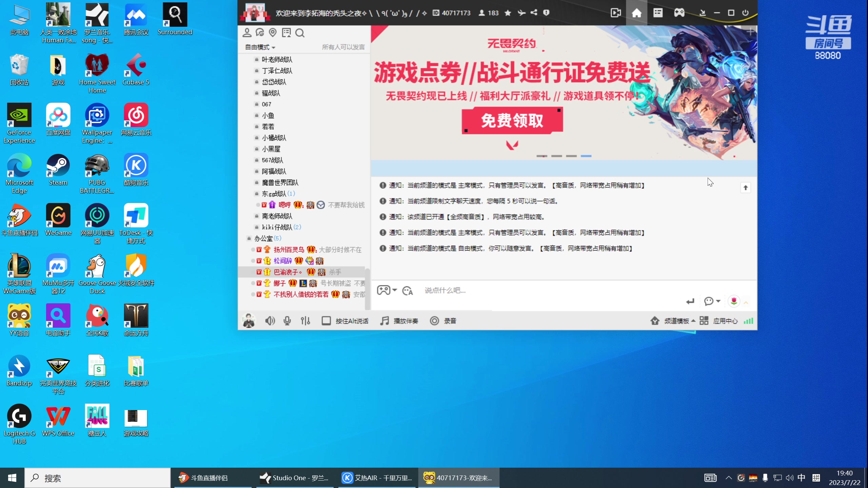The width and height of the screenshot is (868, 488).
Task: Select the fourth carousel indicator under the banner
Action: 586,156
